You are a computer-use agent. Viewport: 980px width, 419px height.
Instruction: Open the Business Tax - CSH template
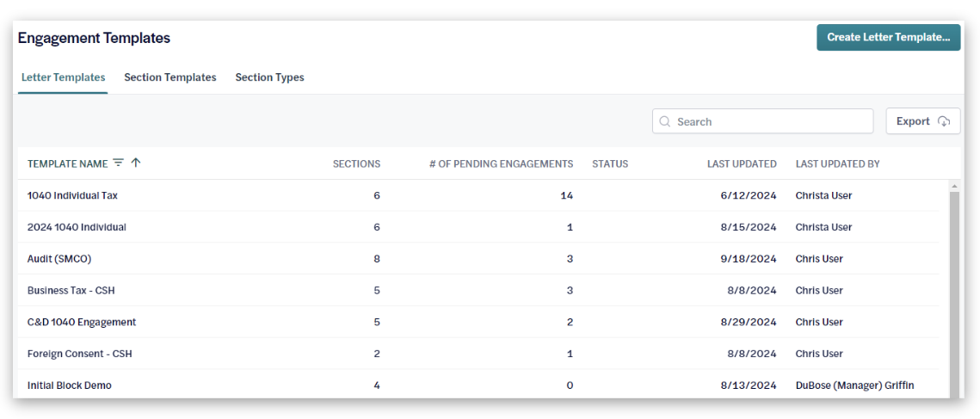click(71, 290)
